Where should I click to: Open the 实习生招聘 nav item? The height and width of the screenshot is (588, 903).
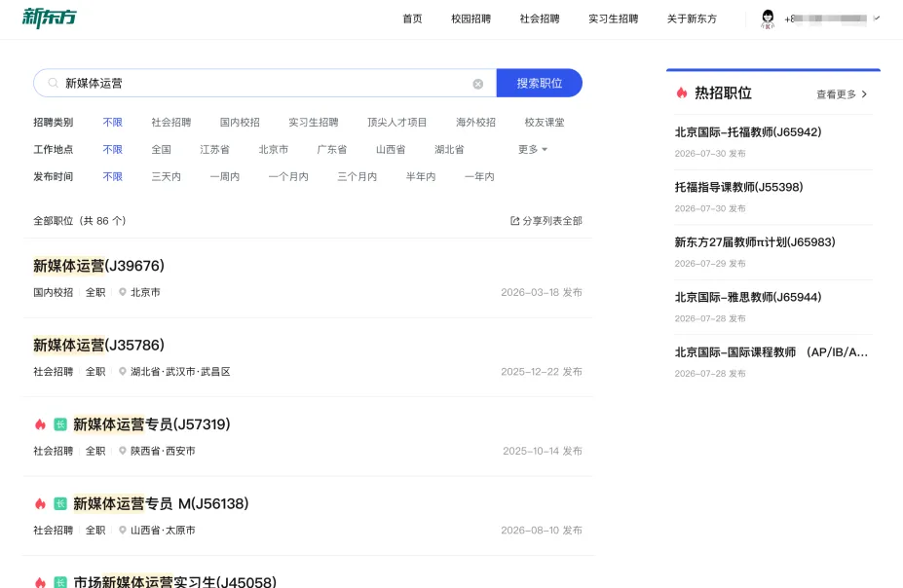tap(614, 19)
